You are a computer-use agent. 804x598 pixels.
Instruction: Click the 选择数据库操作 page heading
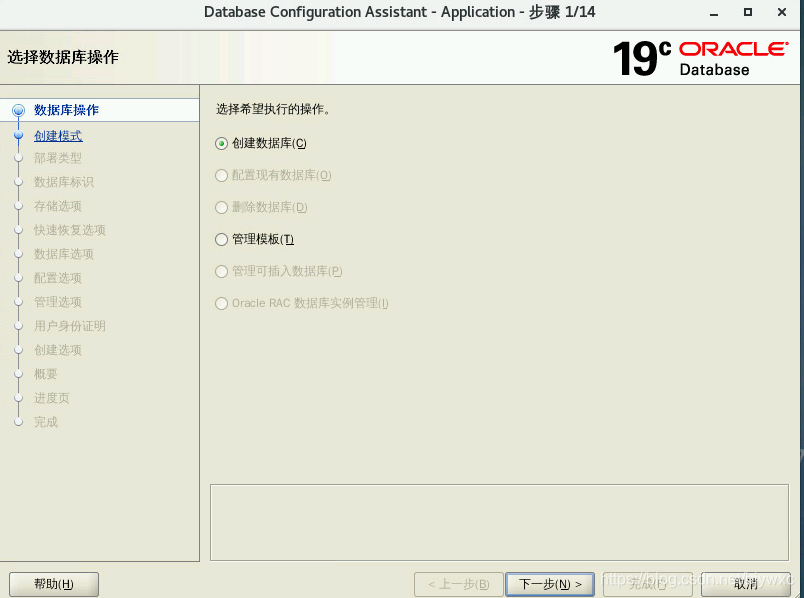pos(63,57)
